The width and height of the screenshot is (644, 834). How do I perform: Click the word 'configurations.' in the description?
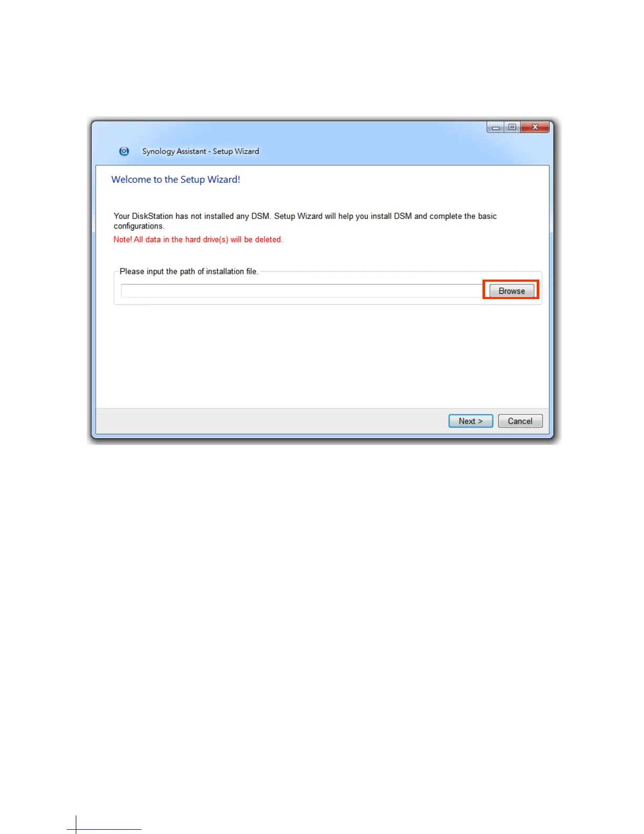pyautogui.click(x=139, y=226)
